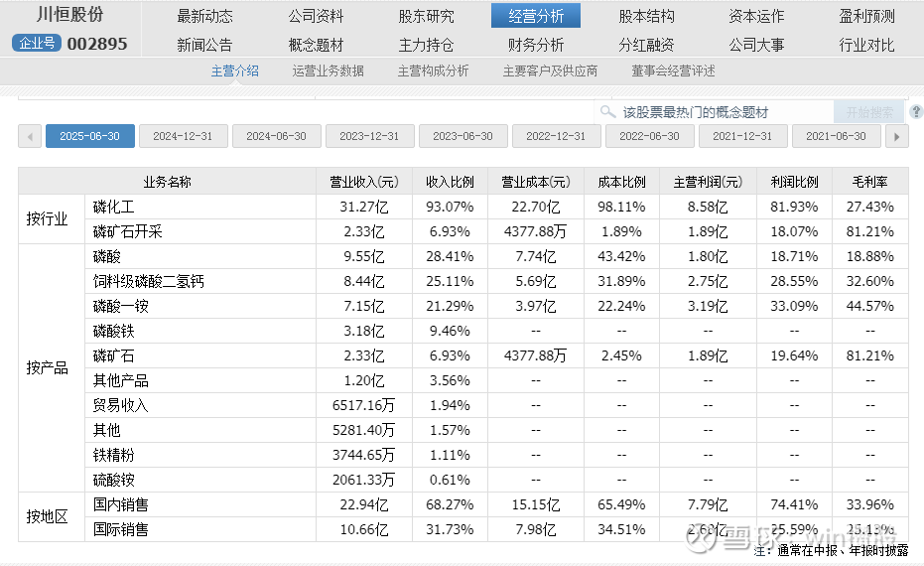Select the 财务分析 menu item

click(x=536, y=45)
